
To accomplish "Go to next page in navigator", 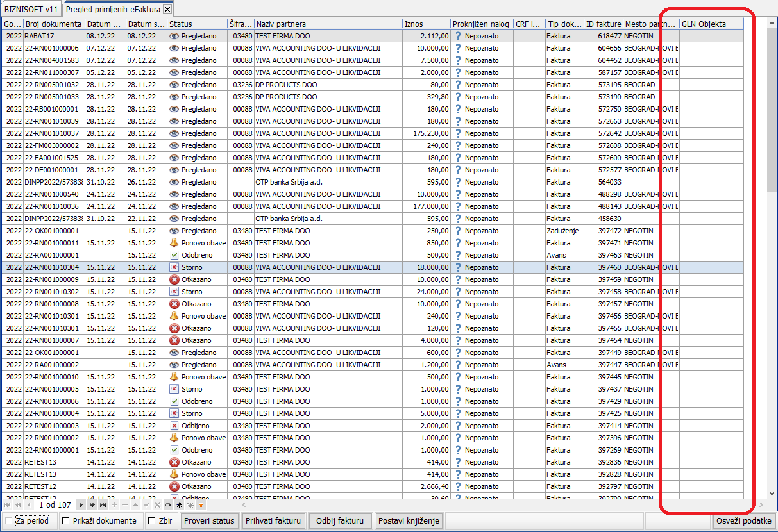I will [93, 504].
